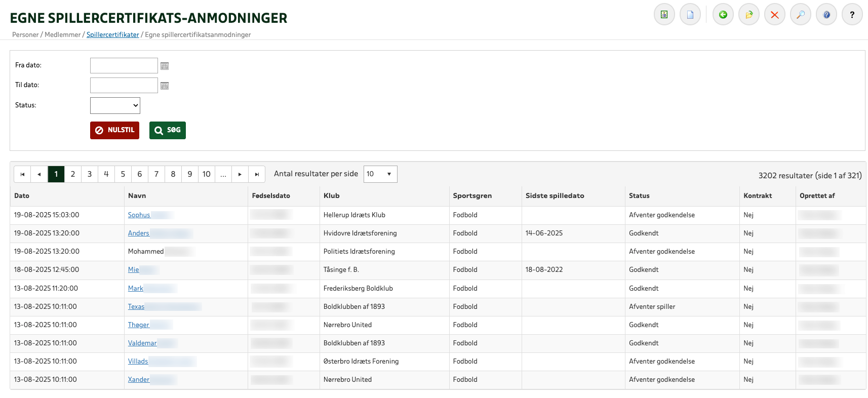Open the blue circle help icon

click(x=826, y=15)
